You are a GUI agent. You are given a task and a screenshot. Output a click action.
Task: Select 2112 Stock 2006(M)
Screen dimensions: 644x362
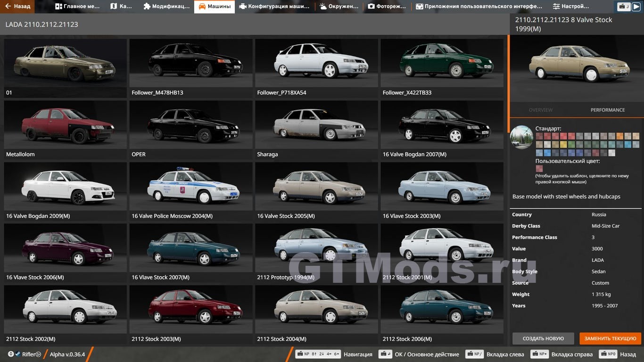click(x=442, y=314)
